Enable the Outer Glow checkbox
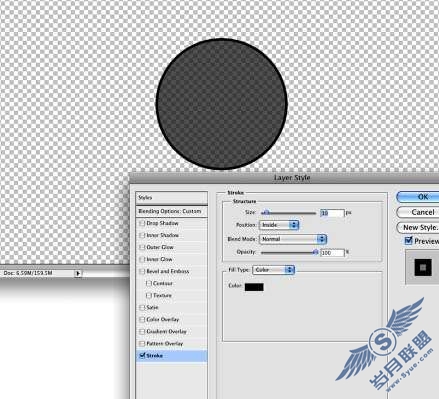The image size is (439, 399). (142, 247)
